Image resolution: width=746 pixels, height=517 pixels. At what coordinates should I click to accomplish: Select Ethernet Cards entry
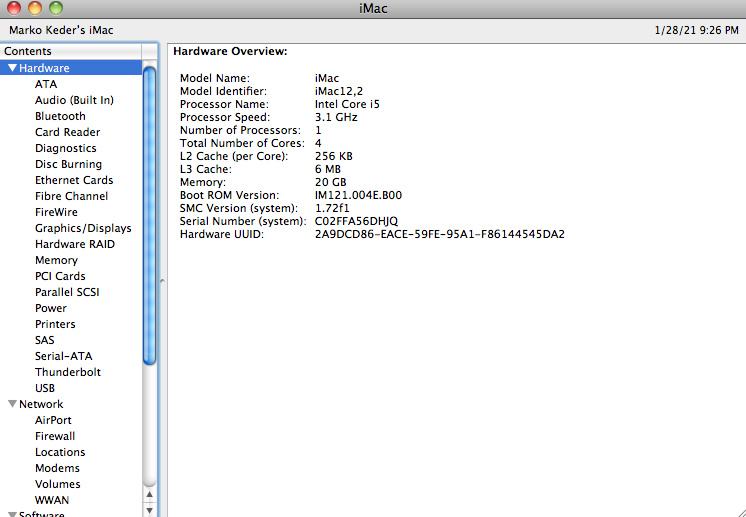tap(74, 180)
